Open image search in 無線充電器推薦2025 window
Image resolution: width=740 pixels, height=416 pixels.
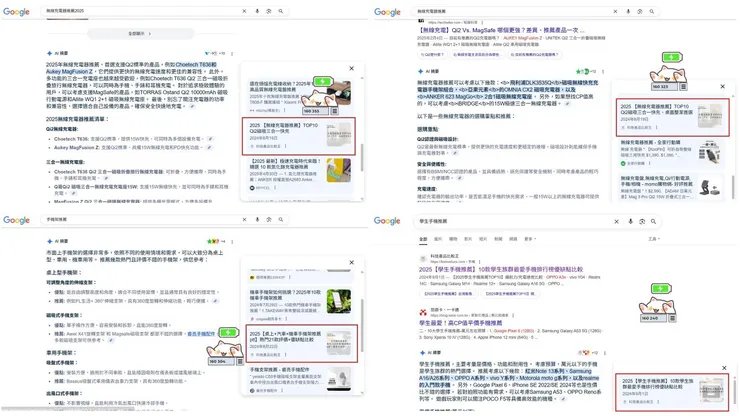tap(269, 11)
